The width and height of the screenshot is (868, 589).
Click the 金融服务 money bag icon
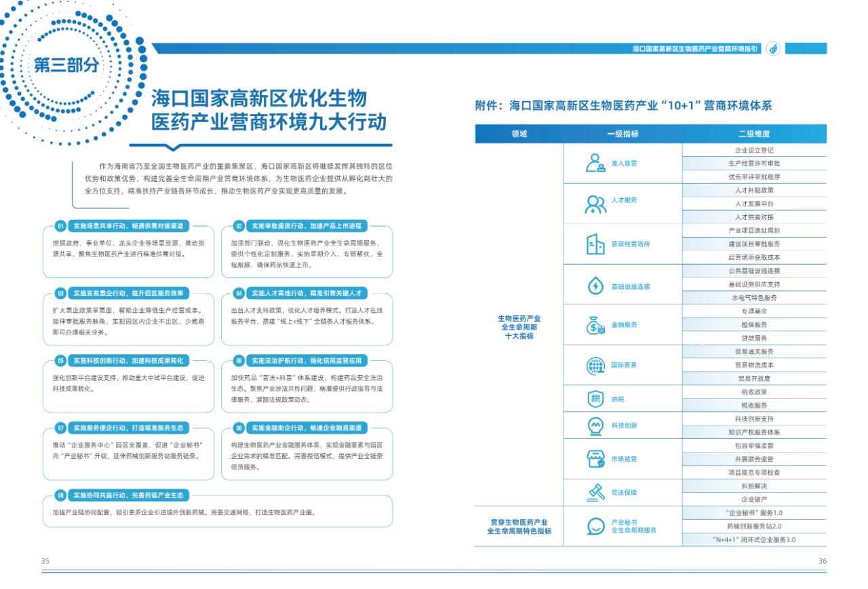coord(595,326)
